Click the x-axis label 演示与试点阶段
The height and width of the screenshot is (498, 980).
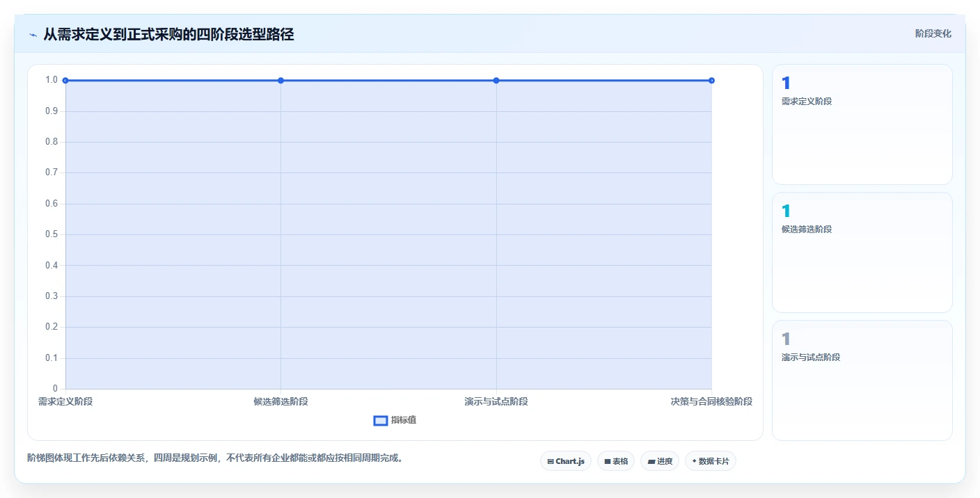496,401
